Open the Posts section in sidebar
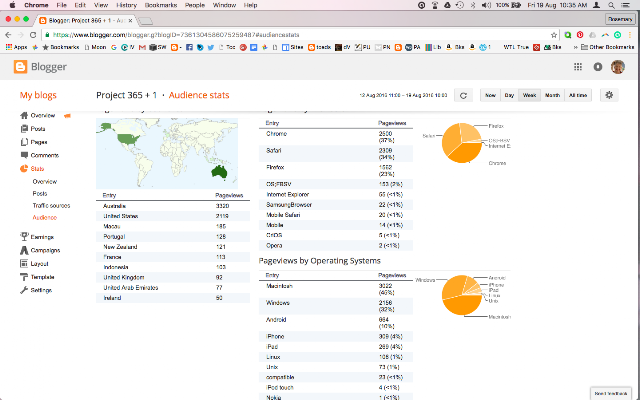This screenshot has height=400, width=640. coord(33,129)
